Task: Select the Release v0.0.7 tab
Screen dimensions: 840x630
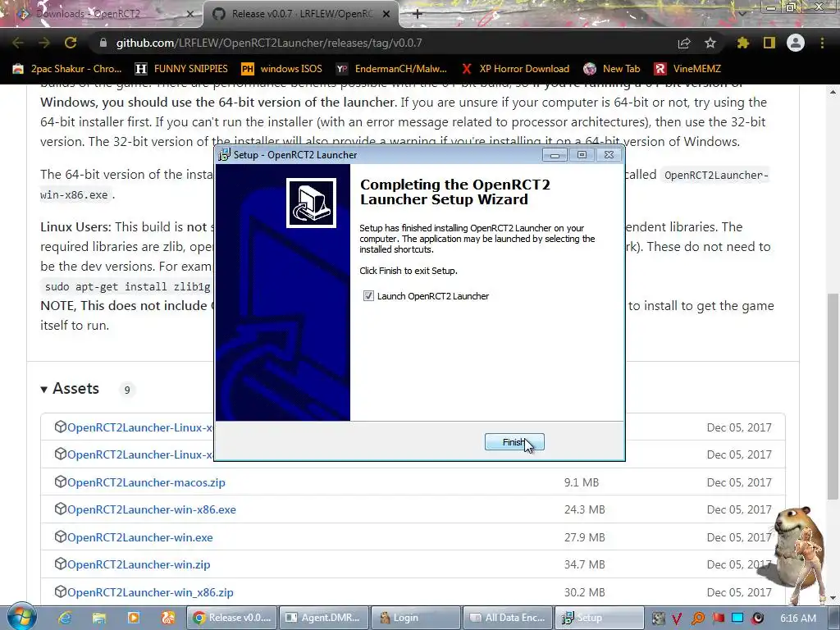Action: (300, 14)
